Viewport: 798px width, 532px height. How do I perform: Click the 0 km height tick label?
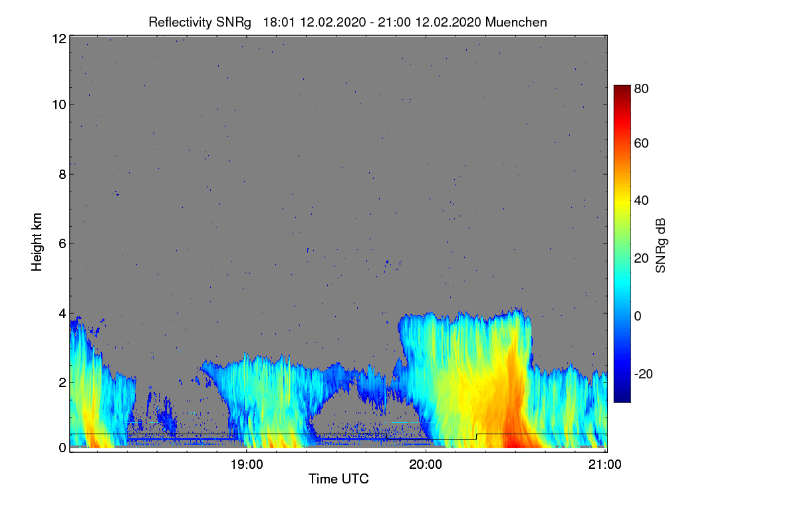tap(63, 448)
